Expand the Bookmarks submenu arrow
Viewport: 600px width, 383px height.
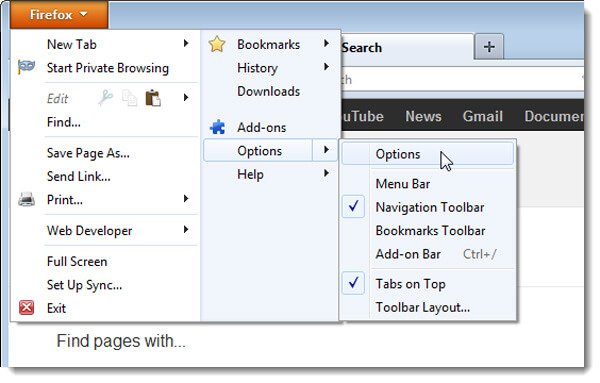pyautogui.click(x=326, y=43)
